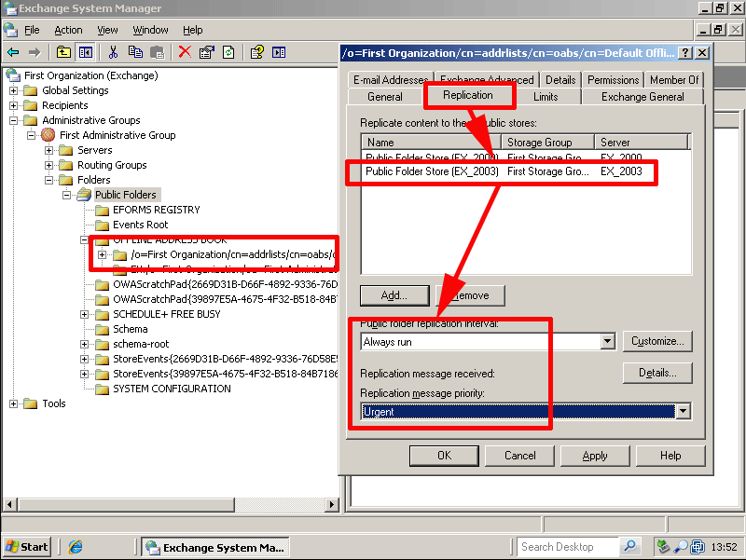This screenshot has height=560, width=746.
Task: Click the Up one level toolbar icon
Action: click(x=63, y=52)
